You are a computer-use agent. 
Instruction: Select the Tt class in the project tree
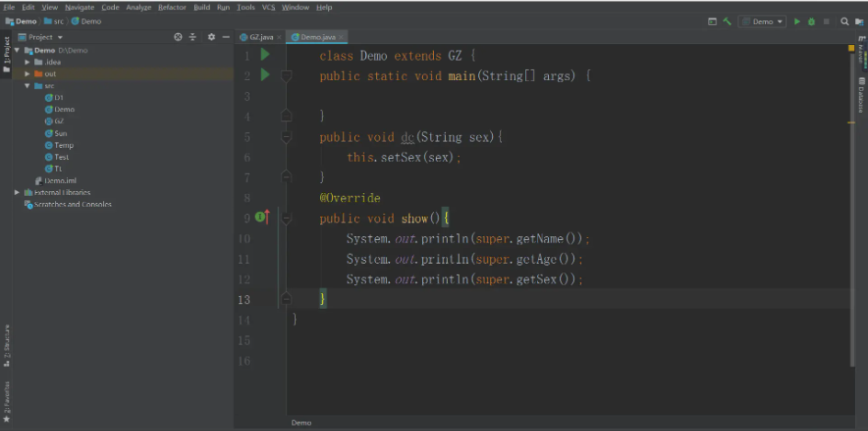click(x=53, y=169)
